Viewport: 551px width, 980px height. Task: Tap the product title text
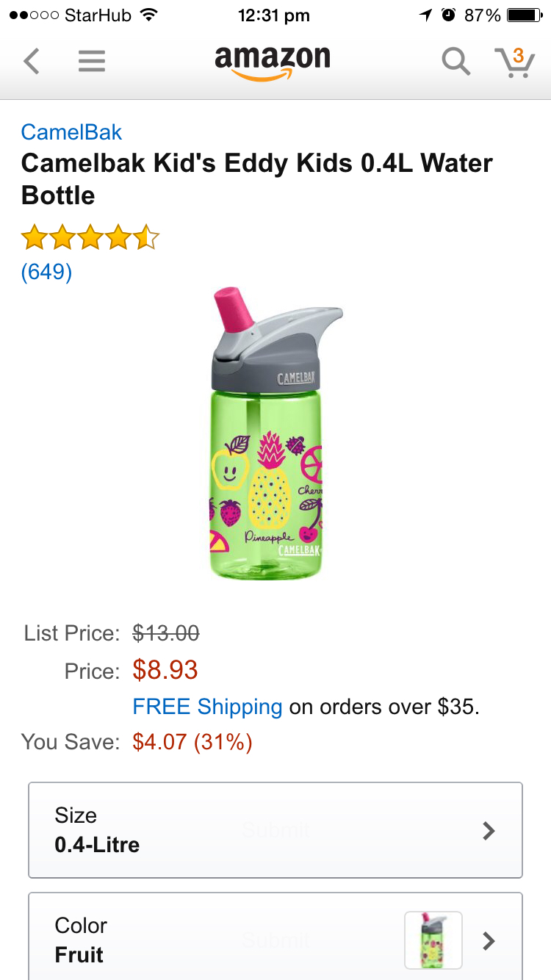tap(257, 179)
